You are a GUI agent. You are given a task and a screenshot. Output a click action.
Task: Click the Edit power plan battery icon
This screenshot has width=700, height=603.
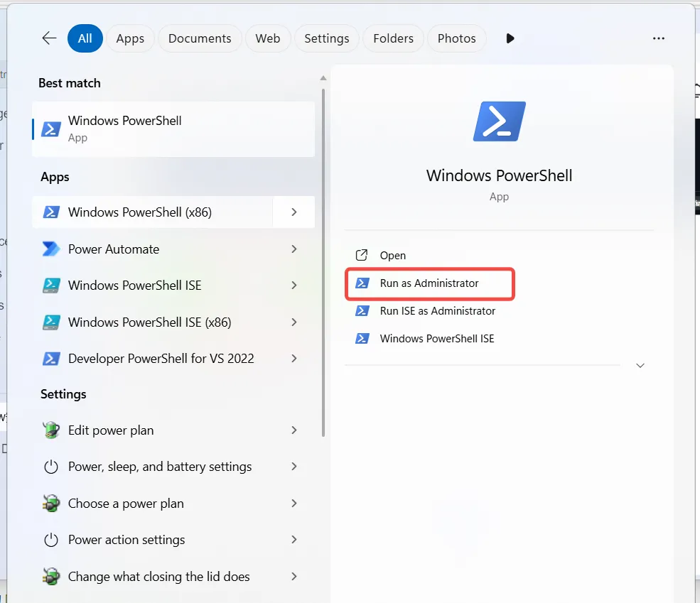click(51, 430)
